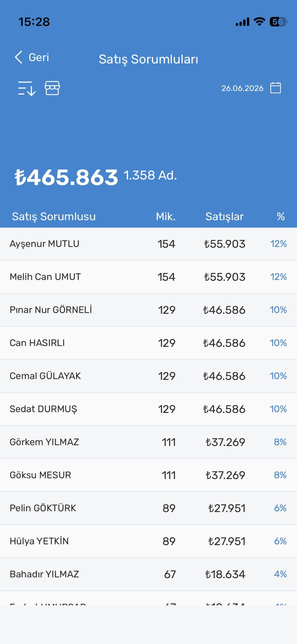Image resolution: width=297 pixels, height=644 pixels.
Task: Select the 26.06.2026 date text
Action: (x=242, y=88)
